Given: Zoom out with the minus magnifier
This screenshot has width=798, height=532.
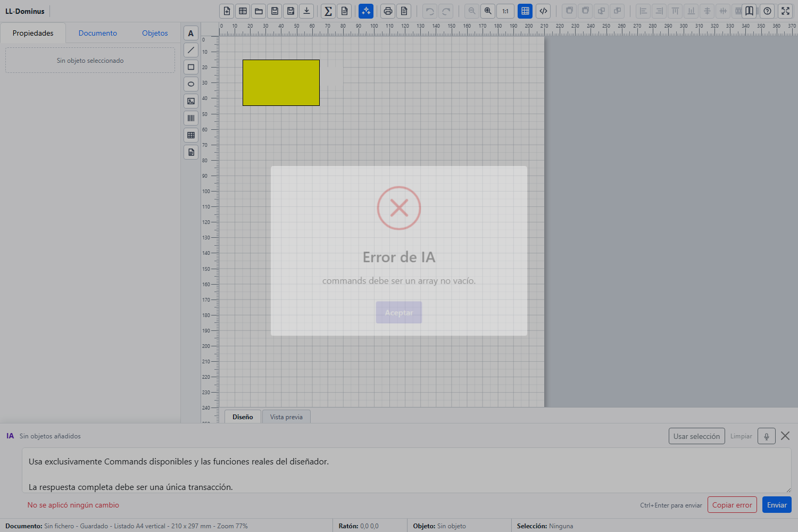Looking at the screenshot, I should 472,11.
